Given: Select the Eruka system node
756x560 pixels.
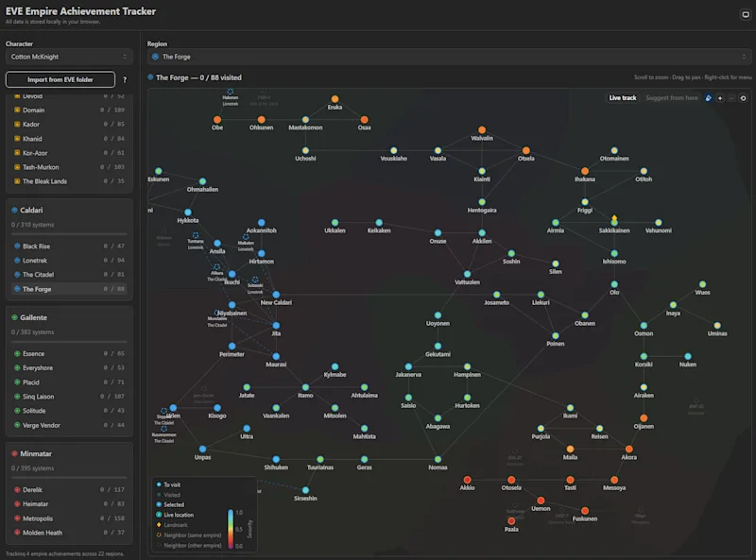Looking at the screenshot, I should click(335, 99).
